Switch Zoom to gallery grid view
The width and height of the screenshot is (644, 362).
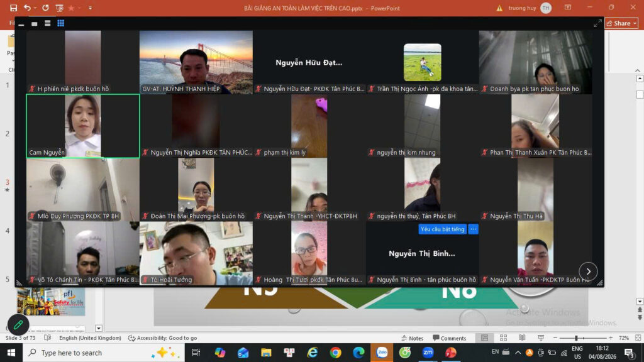click(61, 23)
